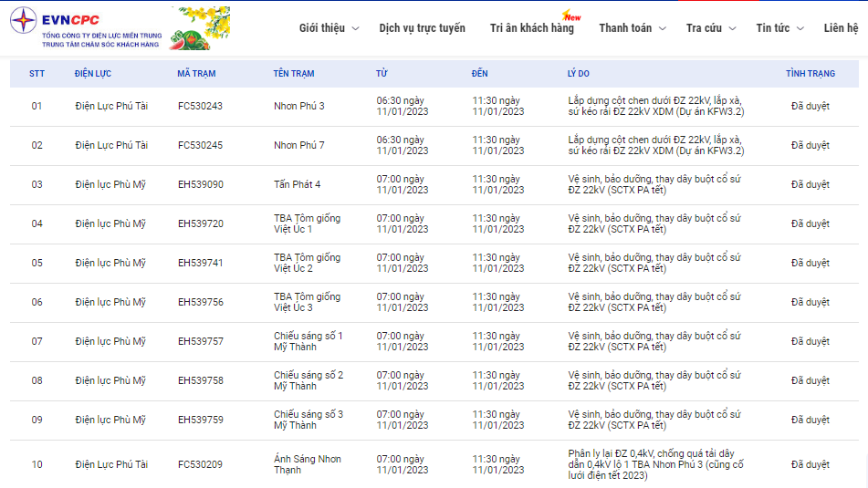Viewport: 868px width, 488px height.
Task: Click the New badge above Tri ân khách hàng
Action: point(571,15)
